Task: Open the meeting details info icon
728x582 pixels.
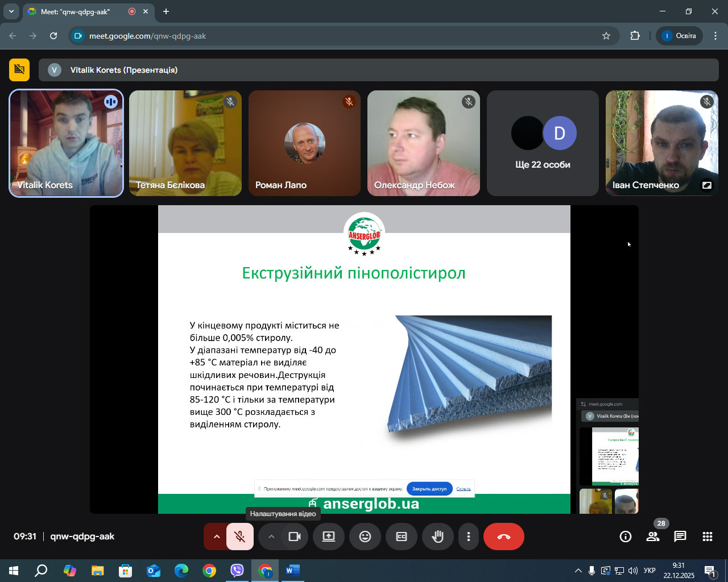Action: click(626, 537)
